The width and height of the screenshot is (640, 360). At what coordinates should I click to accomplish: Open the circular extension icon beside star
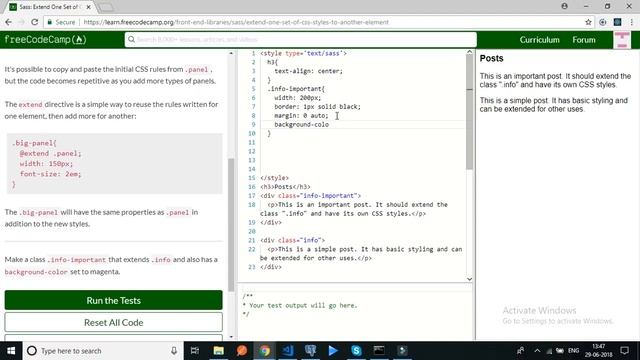click(x=603, y=22)
